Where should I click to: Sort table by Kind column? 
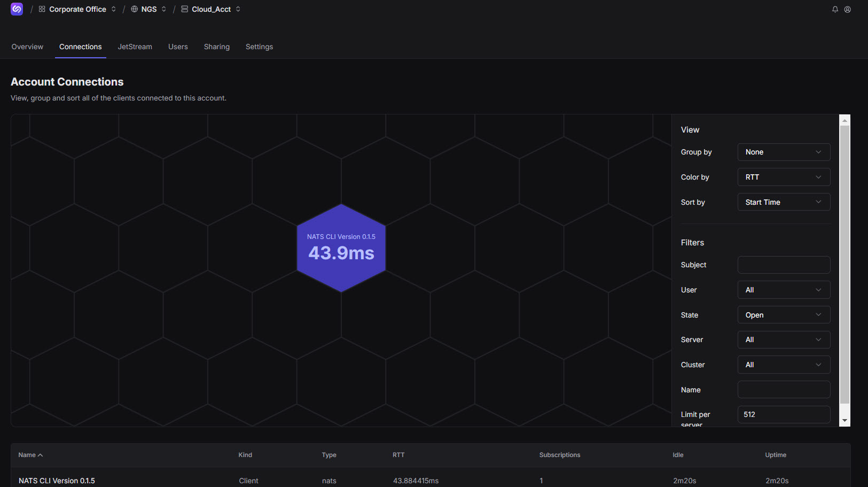tap(245, 455)
